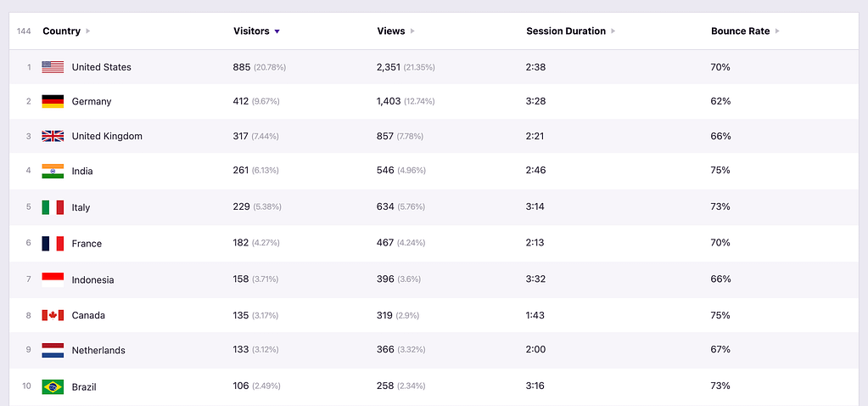Sort by Bounce Rate column header
The height and width of the screenshot is (406, 868).
point(740,31)
